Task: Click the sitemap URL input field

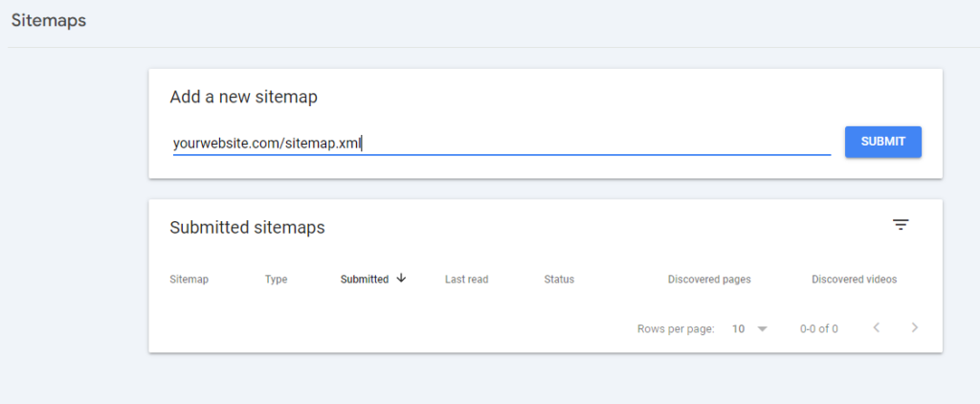Action: [501, 144]
